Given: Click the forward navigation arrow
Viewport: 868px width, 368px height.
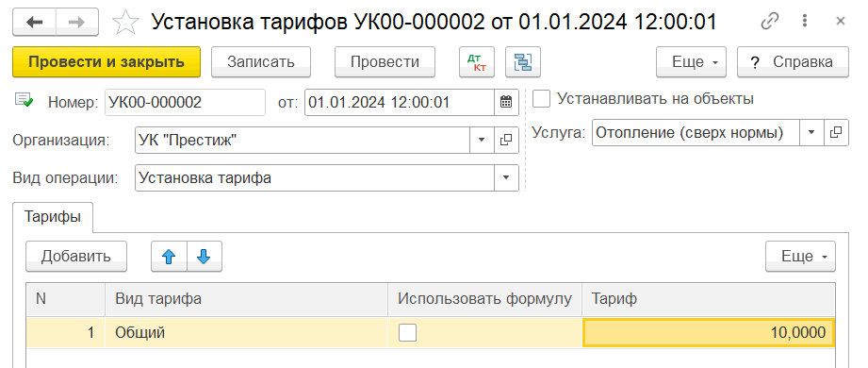Looking at the screenshot, I should pos(77,22).
